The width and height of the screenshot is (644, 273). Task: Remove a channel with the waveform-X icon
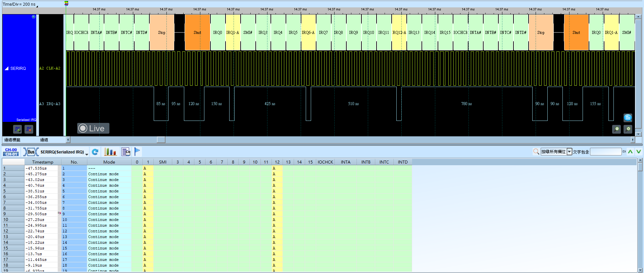(x=29, y=129)
